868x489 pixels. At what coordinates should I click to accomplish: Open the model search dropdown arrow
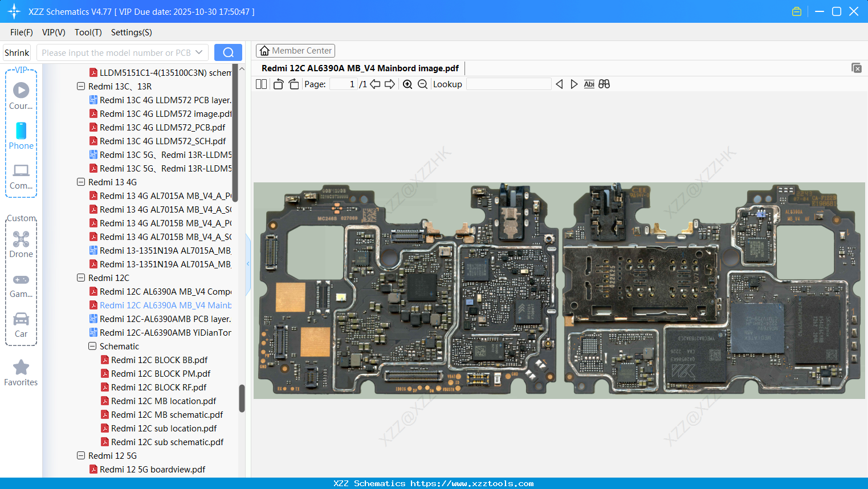point(199,52)
